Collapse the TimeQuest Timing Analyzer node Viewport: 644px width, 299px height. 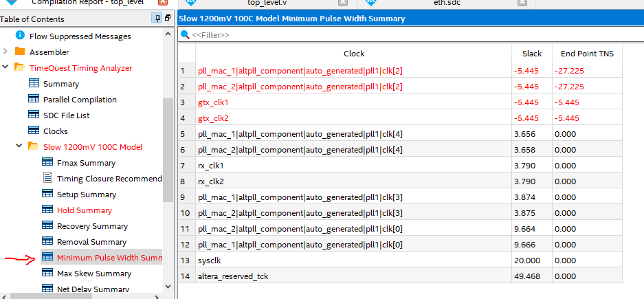pyautogui.click(x=6, y=67)
